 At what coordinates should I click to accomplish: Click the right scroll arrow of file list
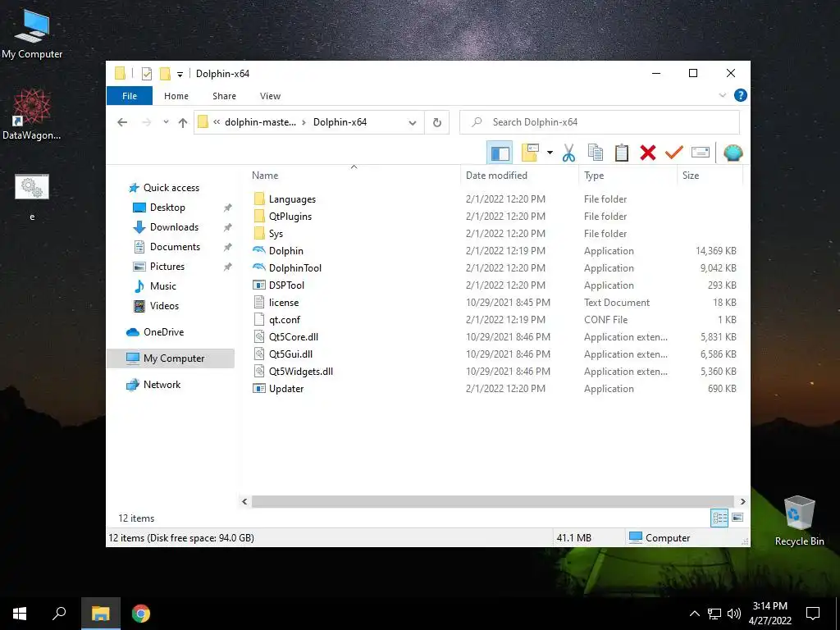[x=742, y=501]
